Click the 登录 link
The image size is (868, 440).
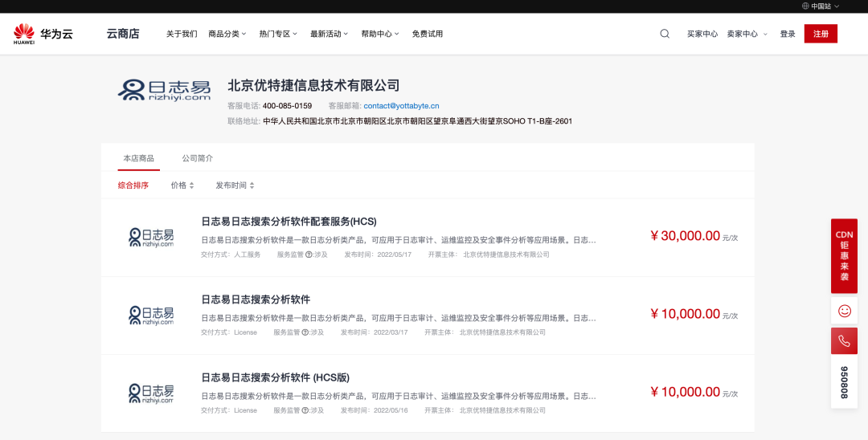788,34
